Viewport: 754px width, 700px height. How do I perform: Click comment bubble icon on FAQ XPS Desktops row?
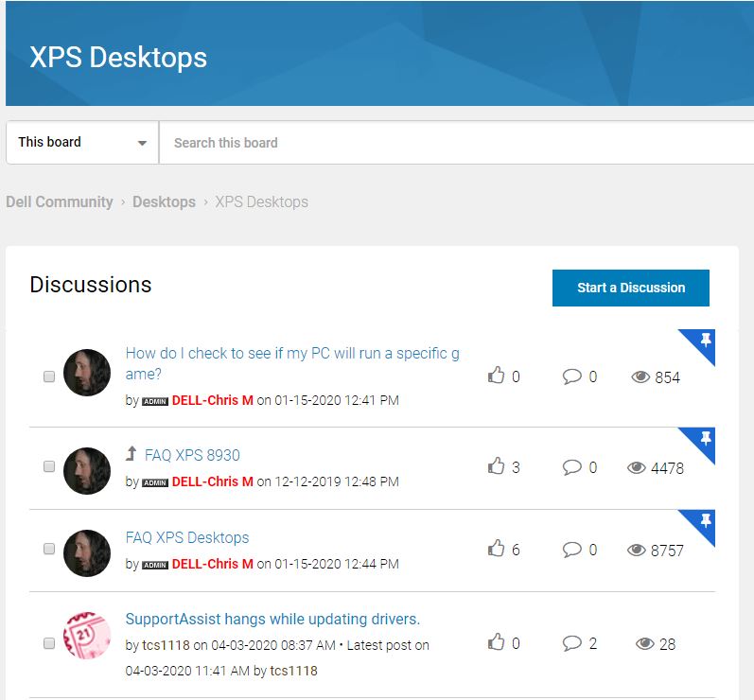(572, 550)
